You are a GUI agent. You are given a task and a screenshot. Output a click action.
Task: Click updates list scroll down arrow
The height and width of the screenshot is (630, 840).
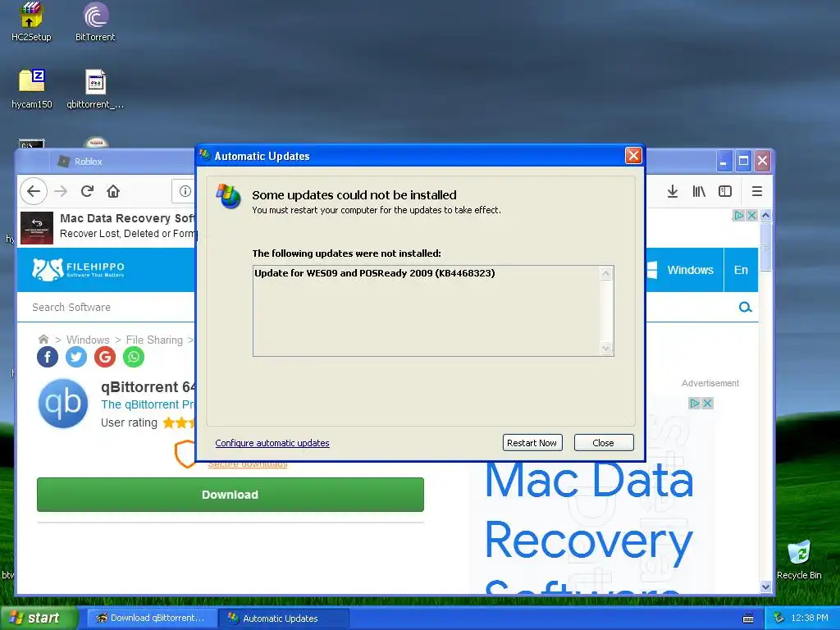tap(605, 349)
